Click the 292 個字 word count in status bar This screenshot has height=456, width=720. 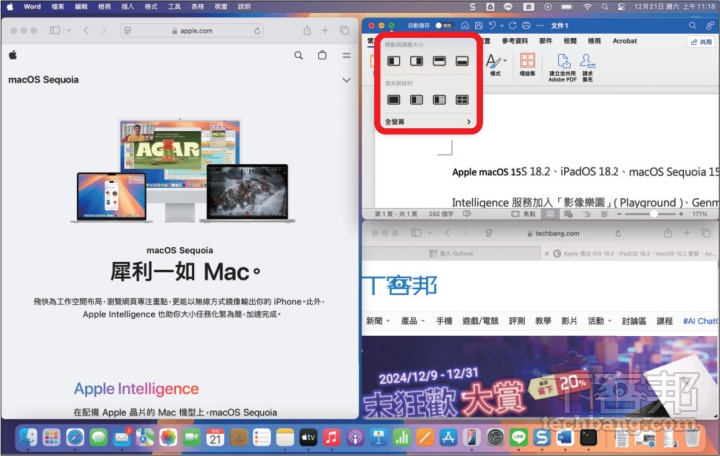[x=441, y=214]
